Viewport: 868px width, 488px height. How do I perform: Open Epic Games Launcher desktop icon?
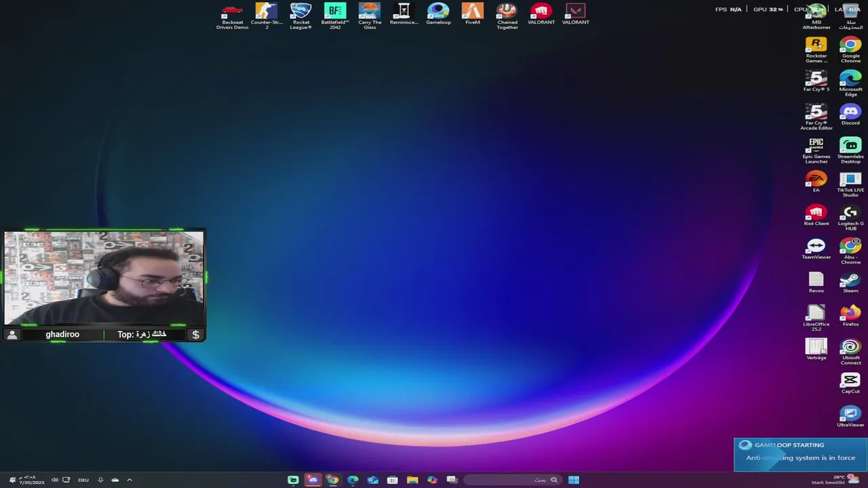tap(816, 150)
